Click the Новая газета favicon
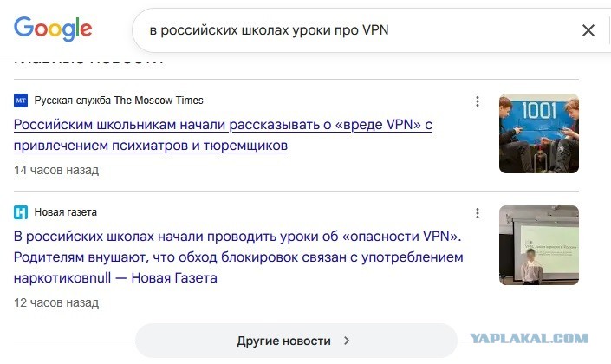Image resolution: width=611 pixels, height=364 pixels. tap(21, 212)
